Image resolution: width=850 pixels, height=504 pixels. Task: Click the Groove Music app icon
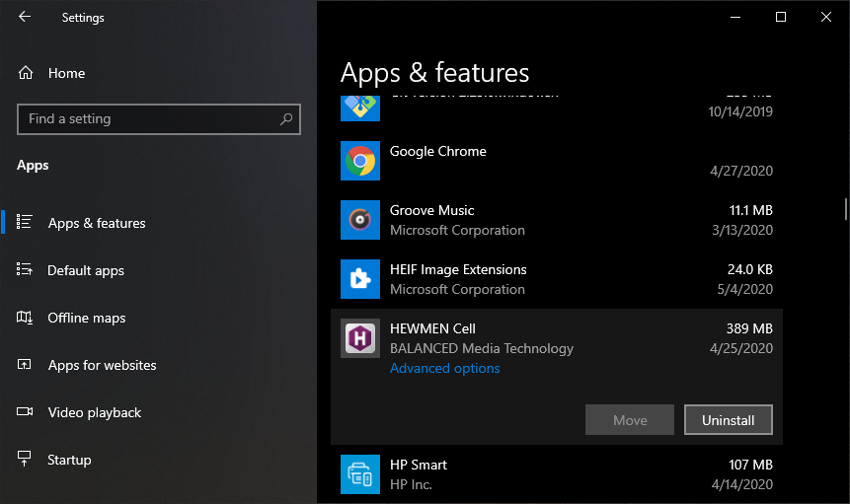pyautogui.click(x=360, y=220)
